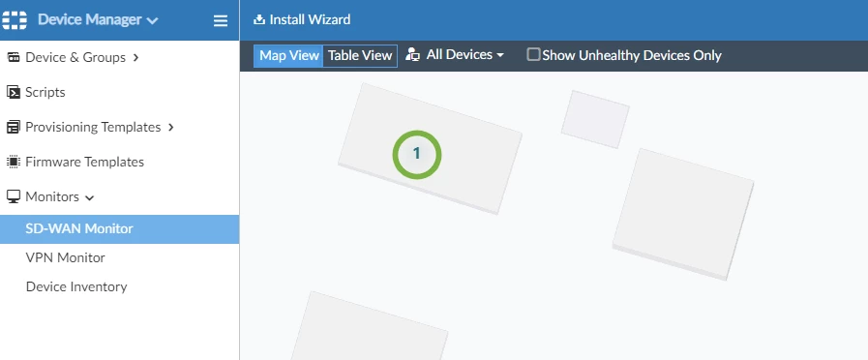Screen dimensions: 868x360
Task: Expand Provisioning Templates chevron
Action: click(x=171, y=127)
